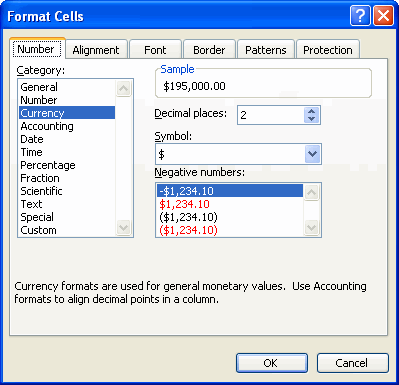Viewport: 399px width, 385px height.
Task: Click the Help question mark icon
Action: click(x=360, y=16)
